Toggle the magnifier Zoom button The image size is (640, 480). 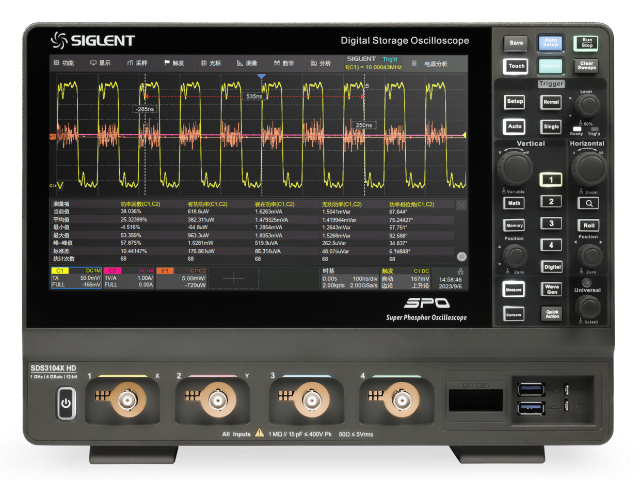(589, 203)
